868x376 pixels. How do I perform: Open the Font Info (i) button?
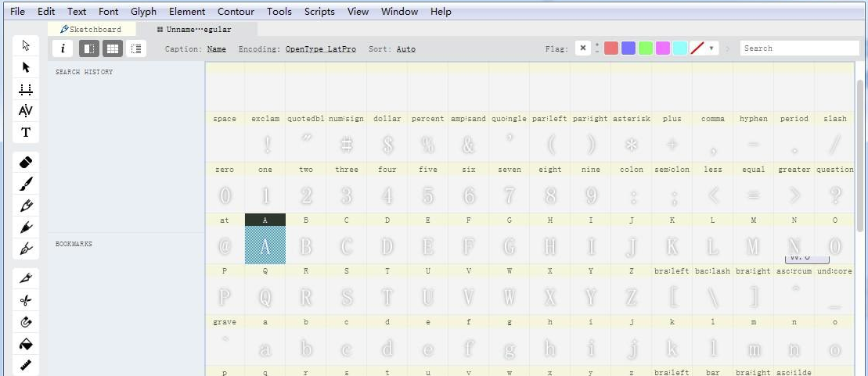63,48
